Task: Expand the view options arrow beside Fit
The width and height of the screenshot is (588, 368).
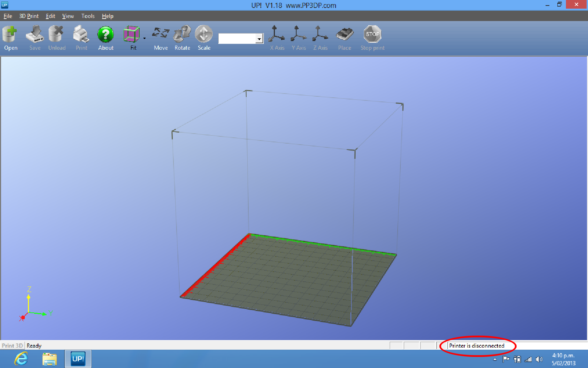Action: (144, 39)
